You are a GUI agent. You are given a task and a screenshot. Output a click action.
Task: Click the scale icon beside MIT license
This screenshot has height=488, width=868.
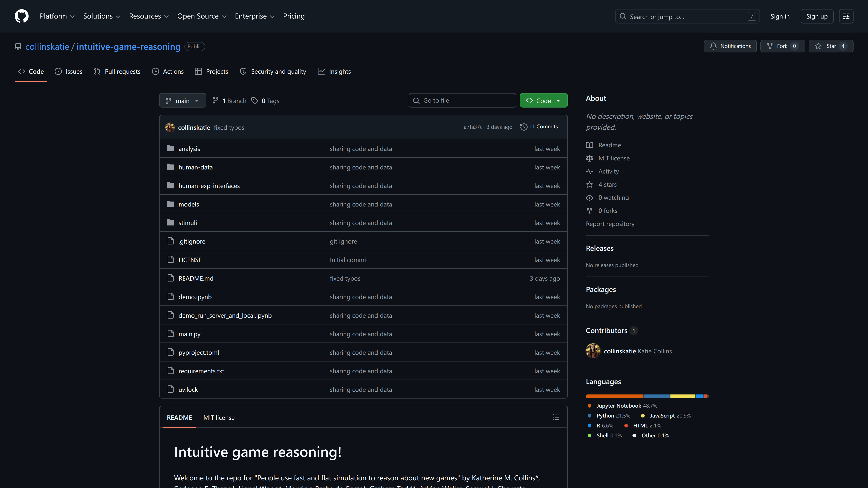(x=589, y=158)
